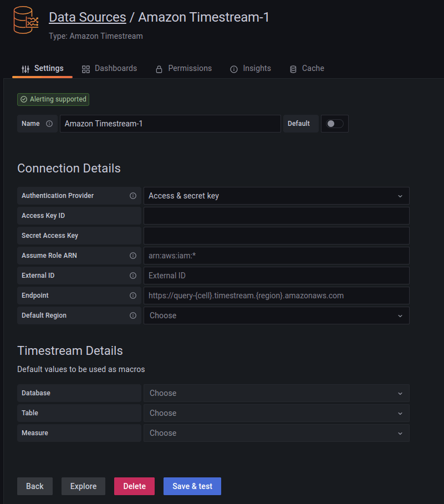This screenshot has height=504, width=444.
Task: Click the Connection Details heading
Action: click(x=69, y=168)
